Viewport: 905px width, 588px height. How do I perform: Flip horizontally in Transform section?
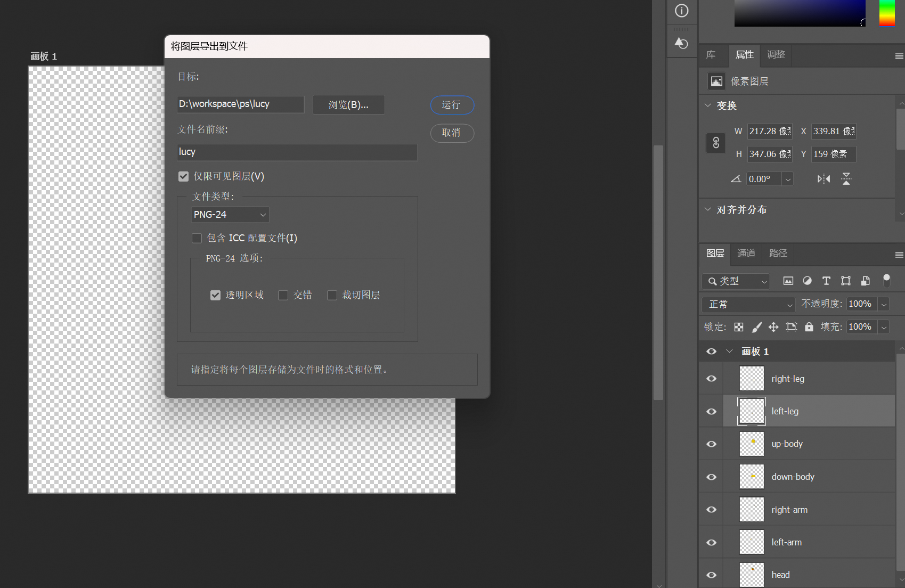(824, 179)
